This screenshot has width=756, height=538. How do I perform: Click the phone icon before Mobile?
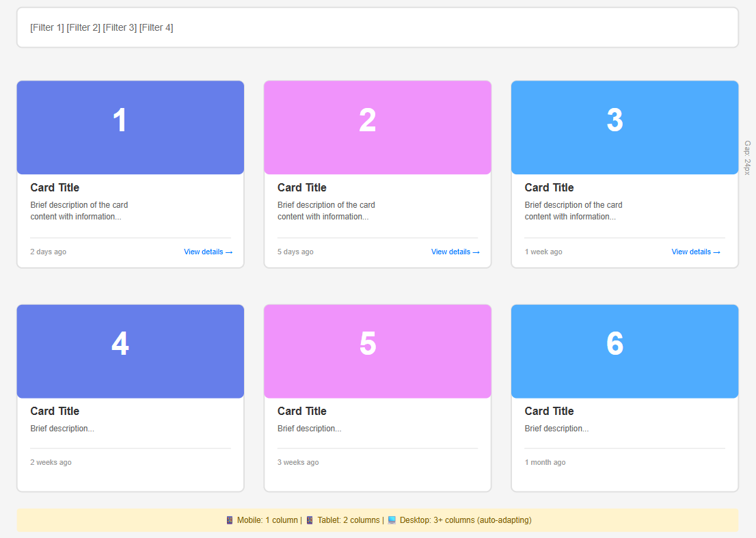click(x=230, y=520)
